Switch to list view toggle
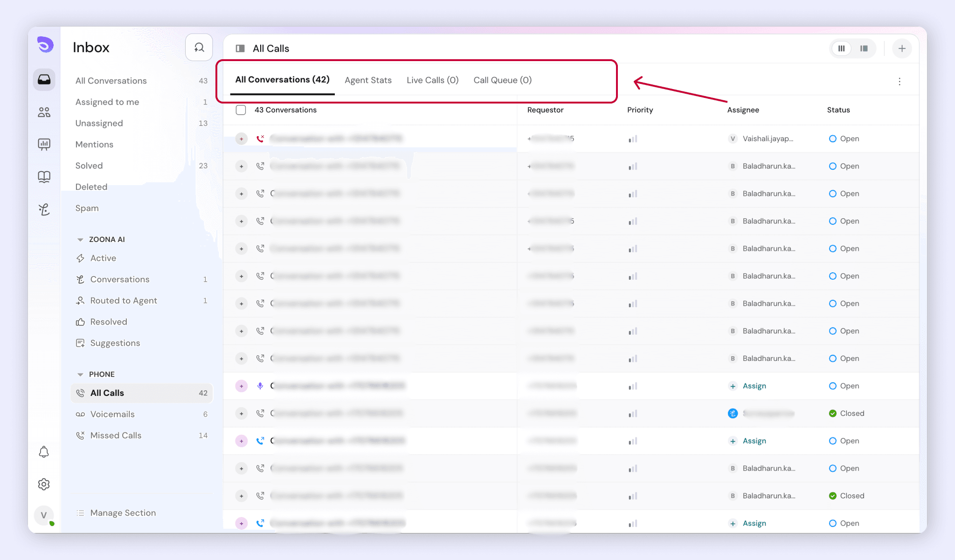The width and height of the screenshot is (955, 560). pyautogui.click(x=864, y=48)
